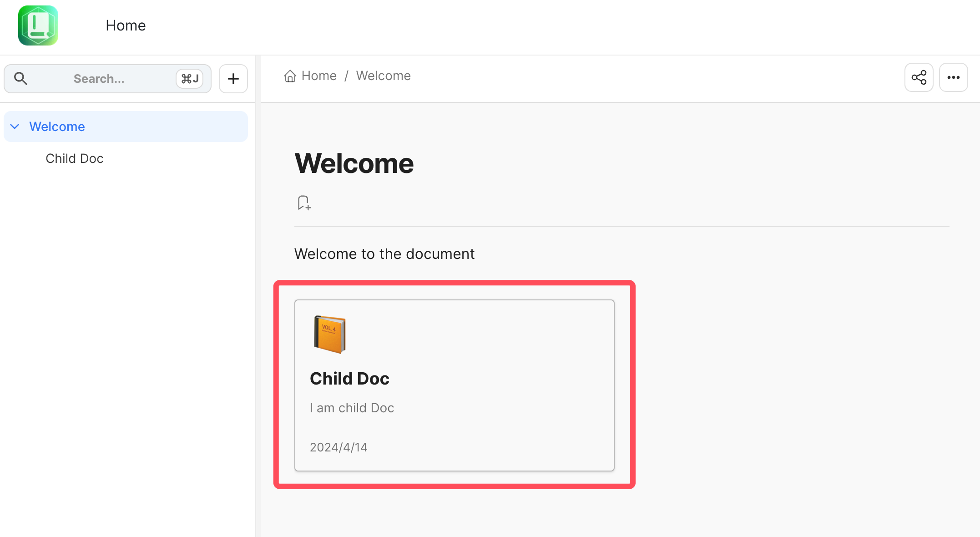Click the search magnifier icon
Screen dimensions: 980x537
coord(20,79)
